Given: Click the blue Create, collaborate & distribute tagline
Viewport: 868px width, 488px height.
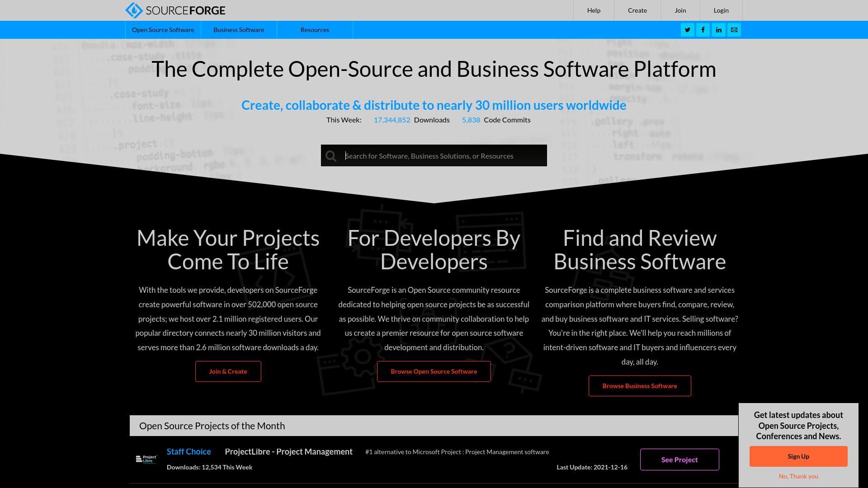Looking at the screenshot, I should 434,105.
